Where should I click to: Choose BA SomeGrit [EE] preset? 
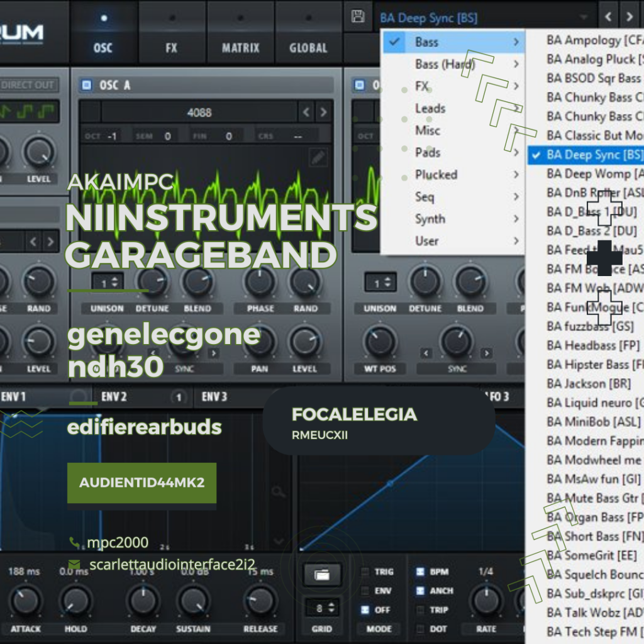(586, 555)
